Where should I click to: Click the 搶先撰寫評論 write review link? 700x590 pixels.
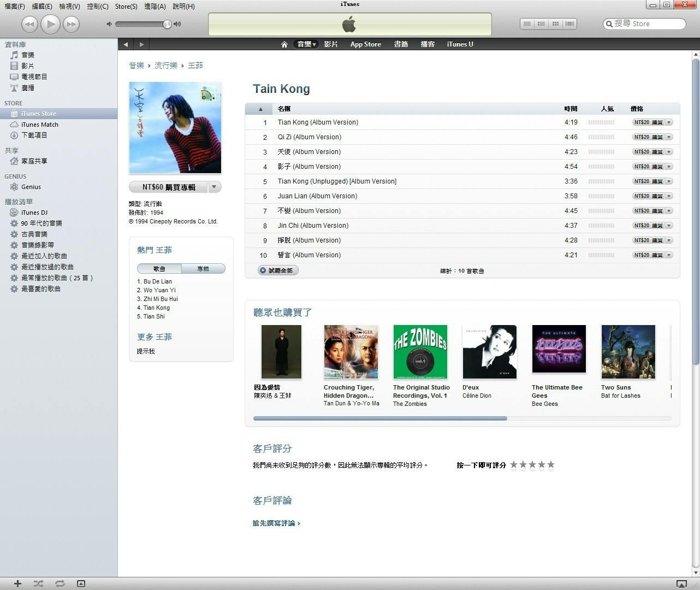[276, 523]
